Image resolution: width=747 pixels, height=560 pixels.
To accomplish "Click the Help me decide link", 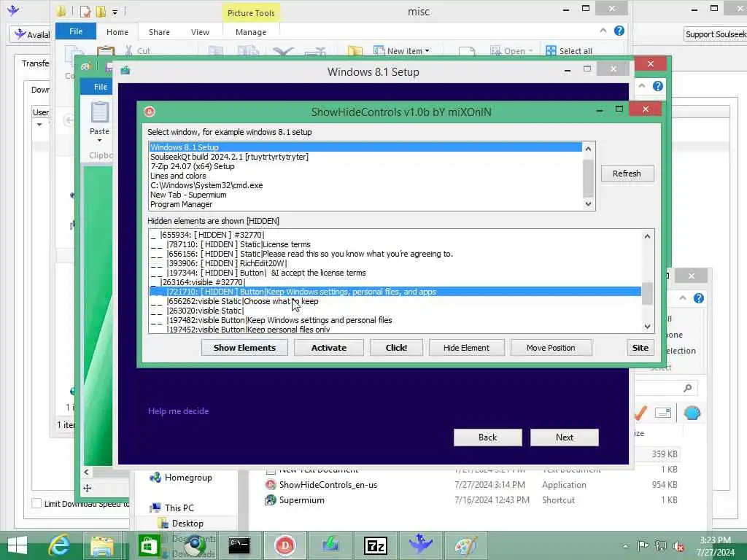I will coord(178,411).
